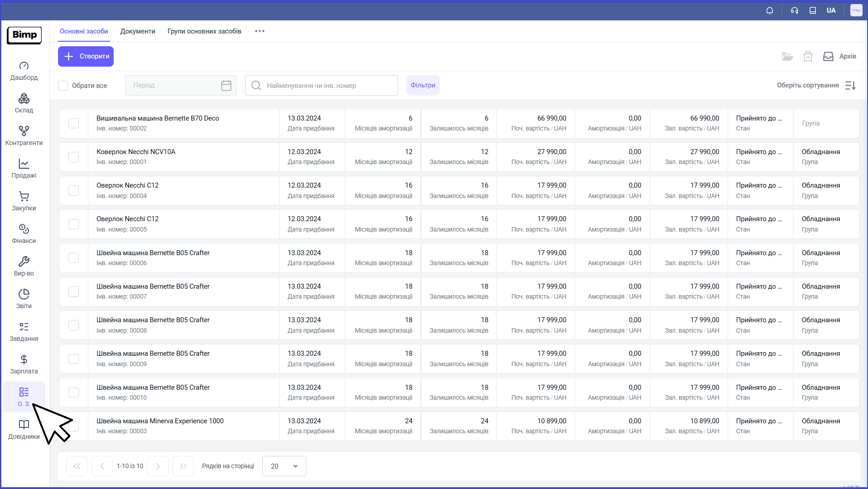Screen dimensions: 868x489
Task: Select the Вишивальна машина Bernette B70 Deco row checkbox
Action: [x=73, y=123]
